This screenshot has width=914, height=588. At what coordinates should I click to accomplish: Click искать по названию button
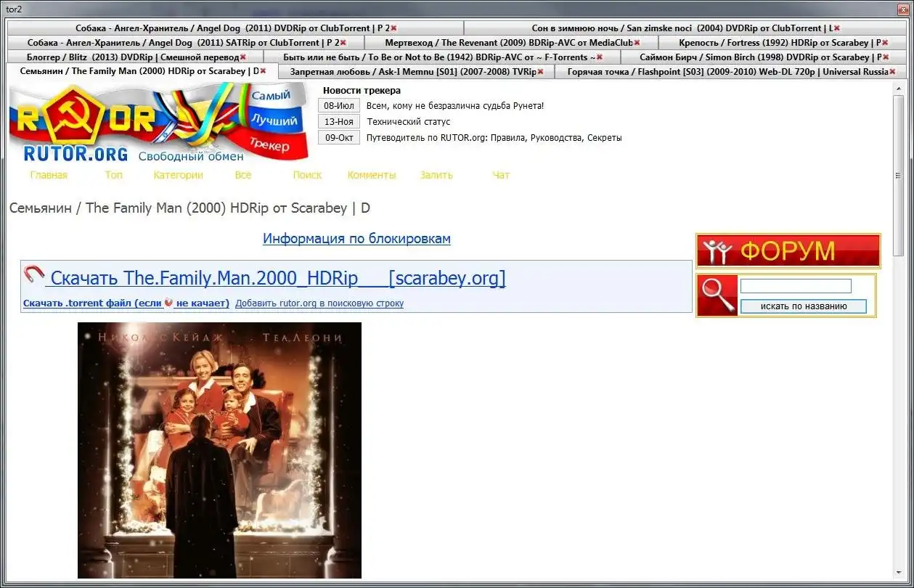(804, 306)
